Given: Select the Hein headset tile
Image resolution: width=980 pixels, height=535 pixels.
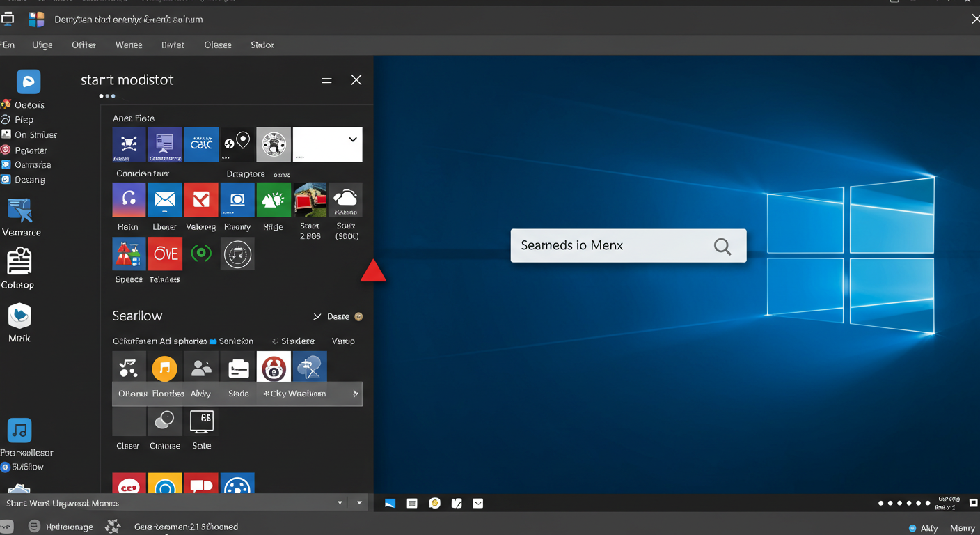Looking at the screenshot, I should tap(128, 200).
